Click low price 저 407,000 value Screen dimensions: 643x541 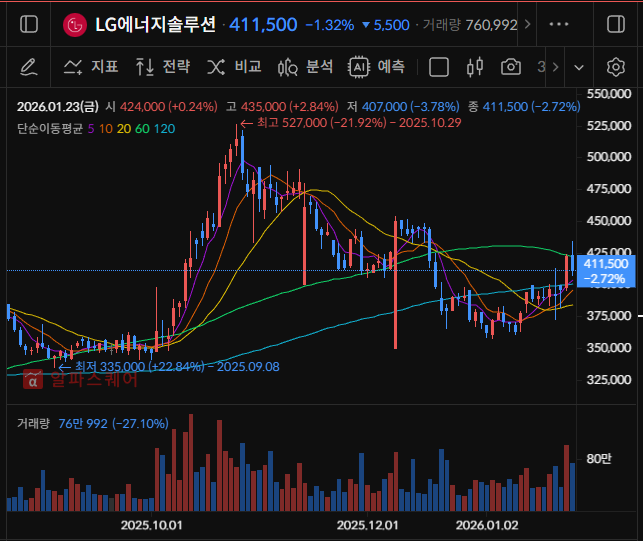[x=403, y=107]
